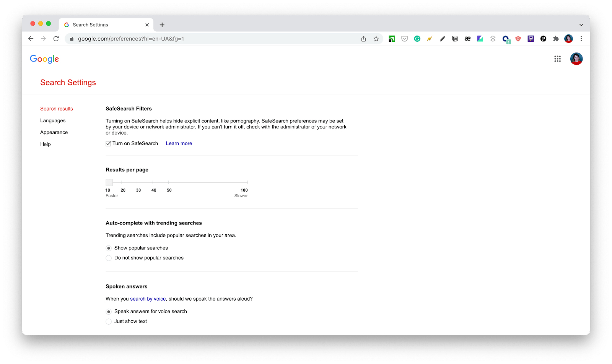
Task: Open the search by voice link
Action: click(x=148, y=299)
